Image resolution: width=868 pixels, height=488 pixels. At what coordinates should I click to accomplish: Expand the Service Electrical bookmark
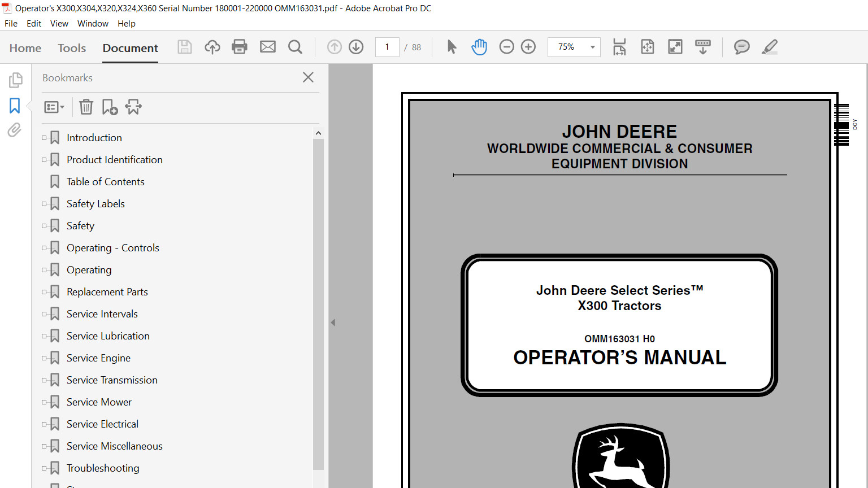pos(44,424)
